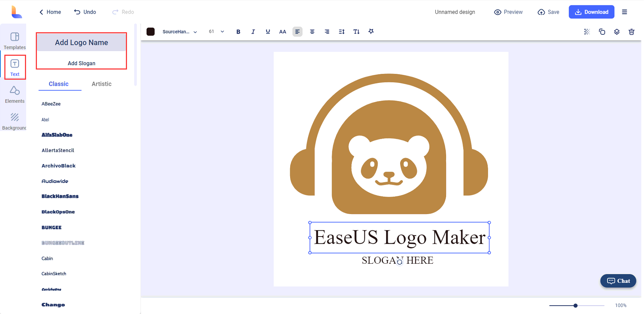Image resolution: width=644 pixels, height=314 pixels.
Task: Duplicate the selected element
Action: (x=602, y=32)
